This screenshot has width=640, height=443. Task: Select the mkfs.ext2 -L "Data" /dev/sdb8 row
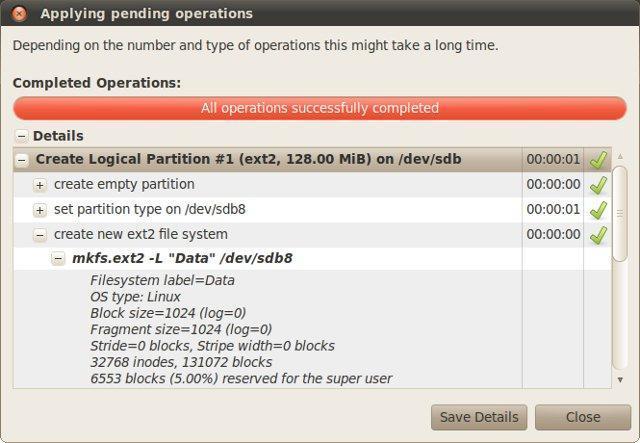(182, 259)
